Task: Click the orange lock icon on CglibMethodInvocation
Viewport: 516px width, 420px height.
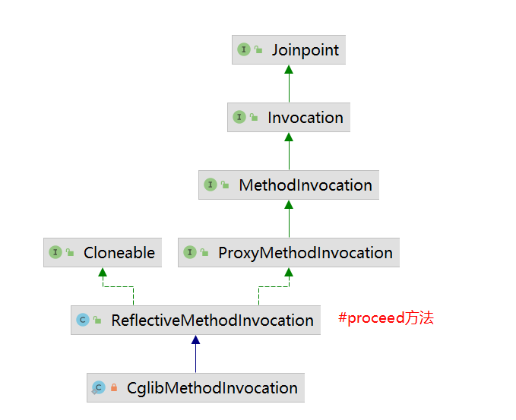Action: point(114,388)
